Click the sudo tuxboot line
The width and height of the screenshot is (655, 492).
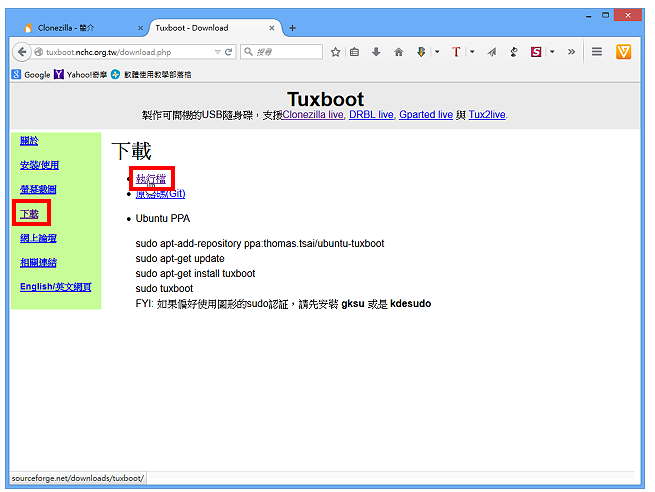pyautogui.click(x=164, y=289)
